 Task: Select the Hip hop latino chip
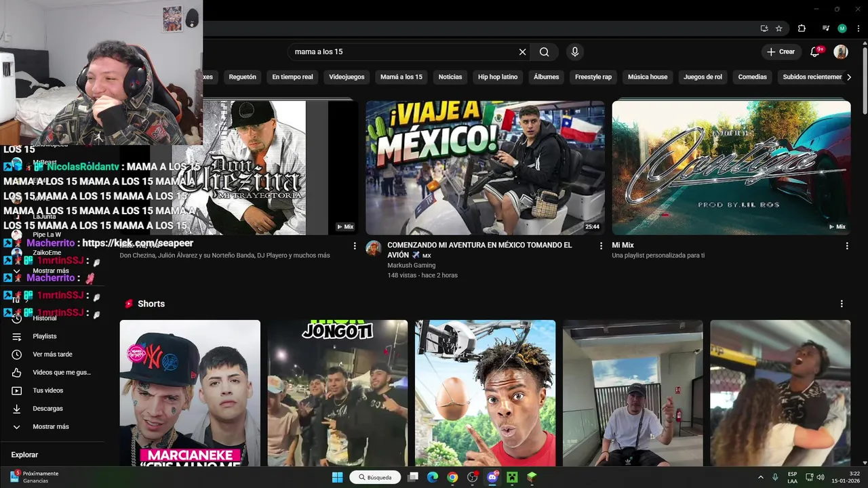point(498,77)
